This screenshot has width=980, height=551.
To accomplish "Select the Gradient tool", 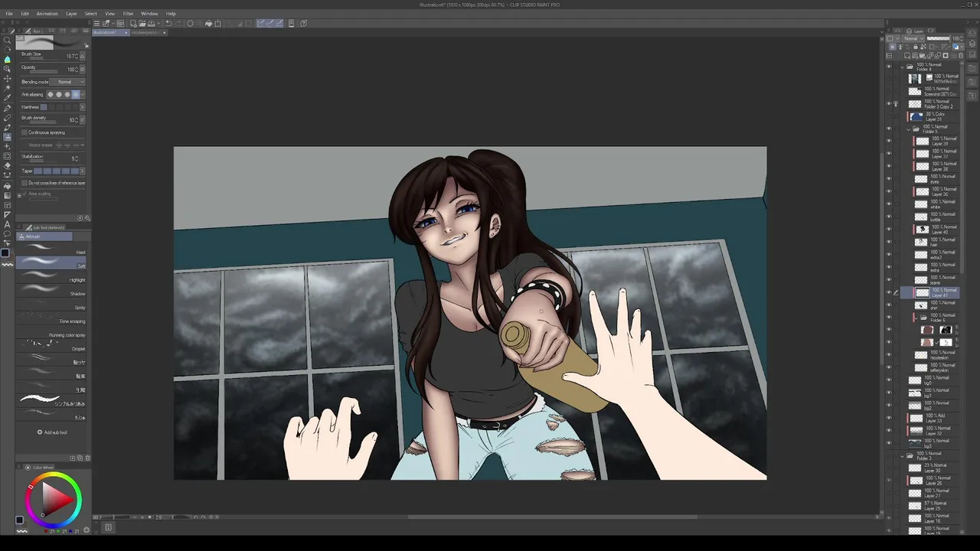I will [x=6, y=196].
